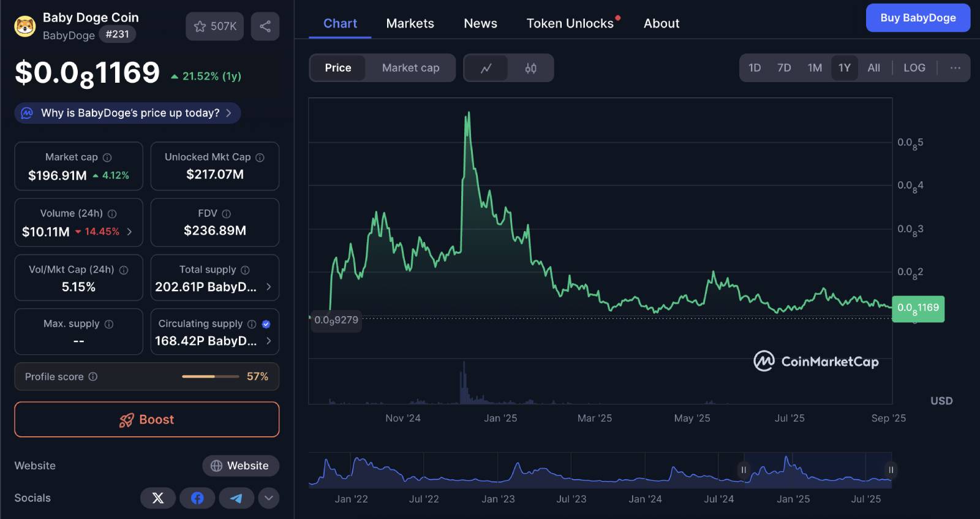The image size is (980, 519).
Task: Click the $196.91M market cap value
Action: pos(58,175)
